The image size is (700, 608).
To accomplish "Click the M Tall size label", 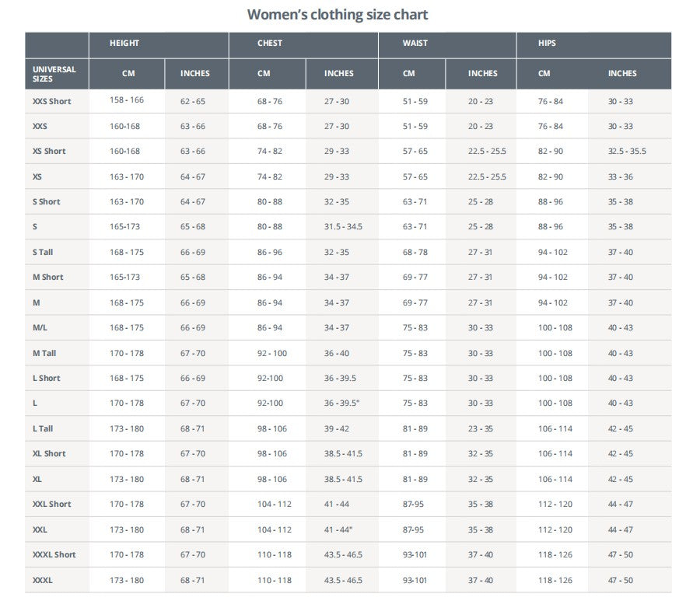I will coord(44,353).
